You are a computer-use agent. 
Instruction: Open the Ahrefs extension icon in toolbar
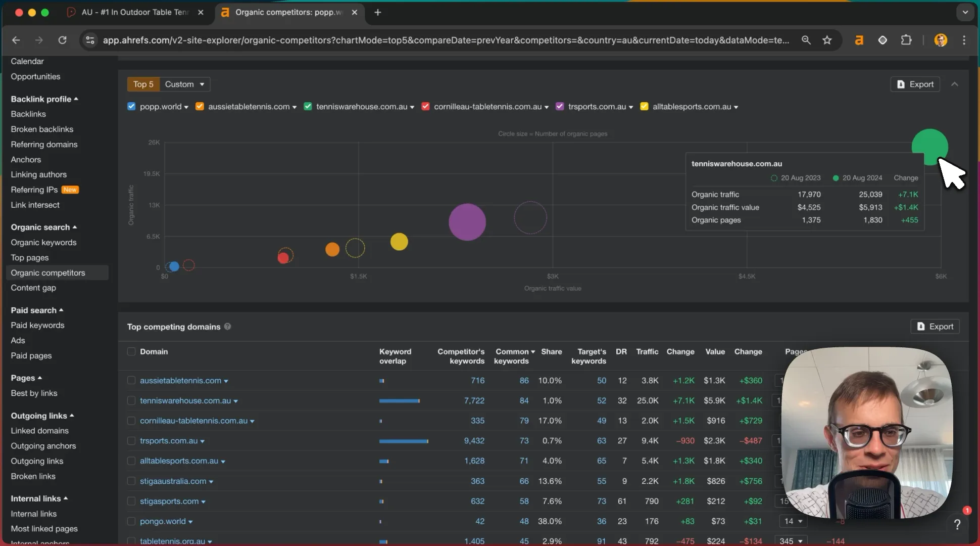point(859,40)
